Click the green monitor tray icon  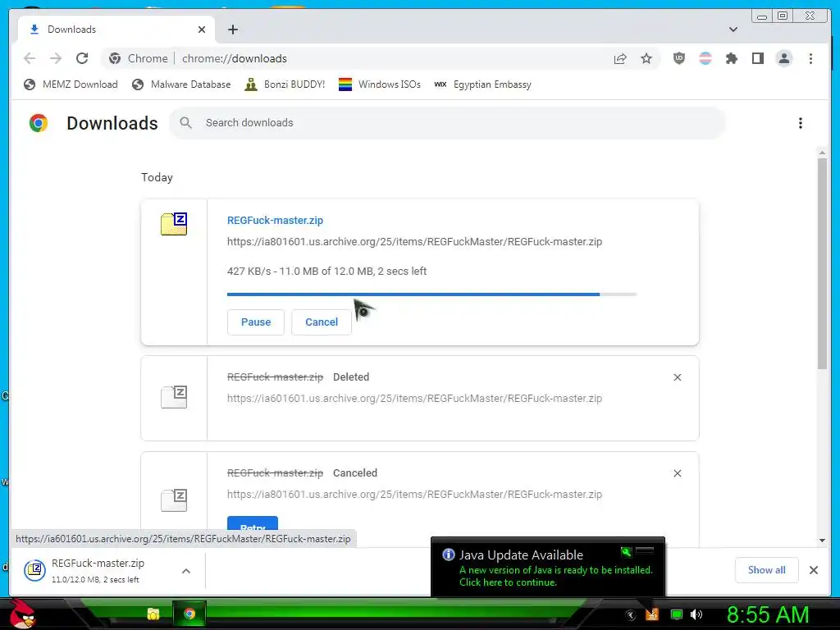click(677, 614)
